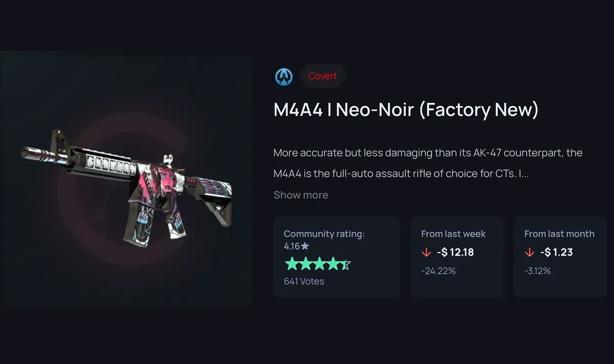
Task: Click the M4A4 Neo-Noir rifle image
Action: (126, 186)
